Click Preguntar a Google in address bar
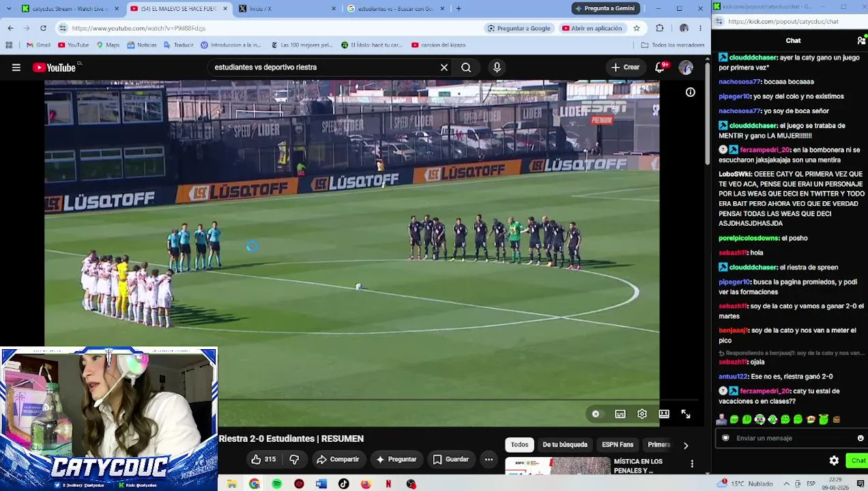 519,28
